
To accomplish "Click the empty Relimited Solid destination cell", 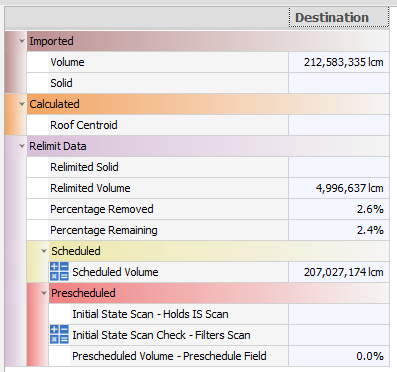I will 339,167.
